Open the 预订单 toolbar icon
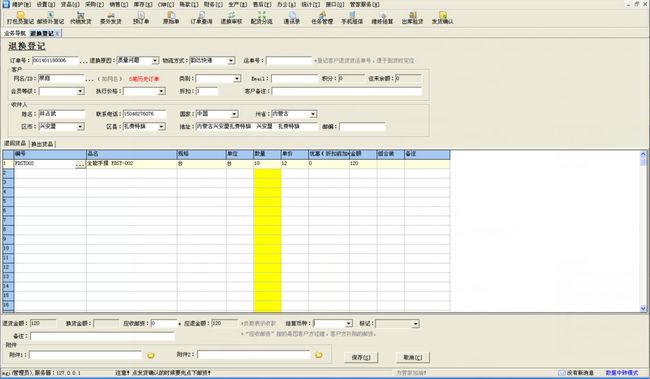The image size is (650, 379). (141, 18)
